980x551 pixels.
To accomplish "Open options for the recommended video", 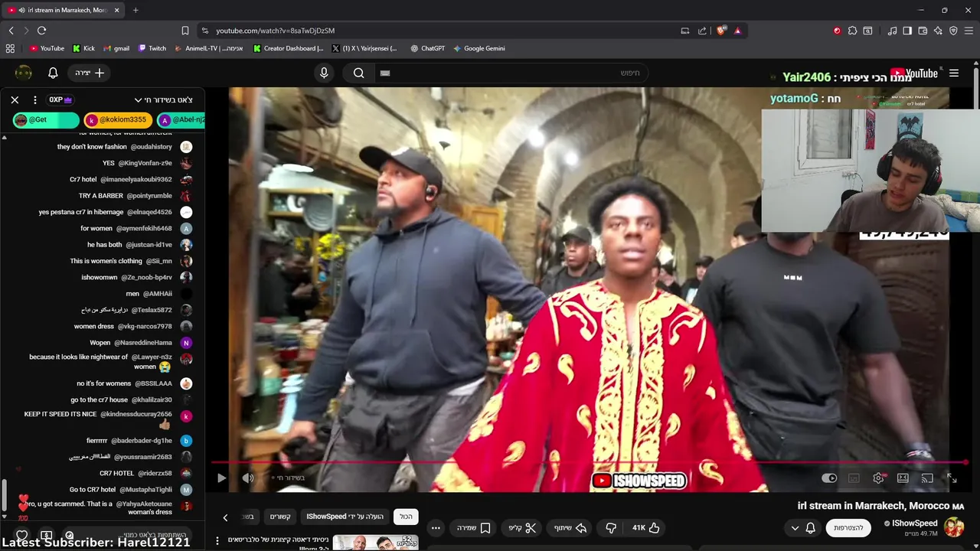I will pyautogui.click(x=217, y=540).
